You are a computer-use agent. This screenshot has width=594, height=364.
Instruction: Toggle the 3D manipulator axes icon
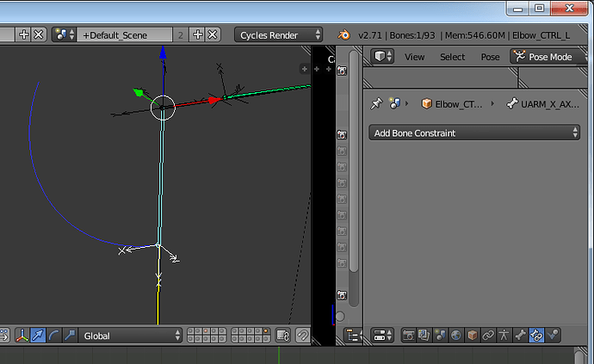[22, 336]
